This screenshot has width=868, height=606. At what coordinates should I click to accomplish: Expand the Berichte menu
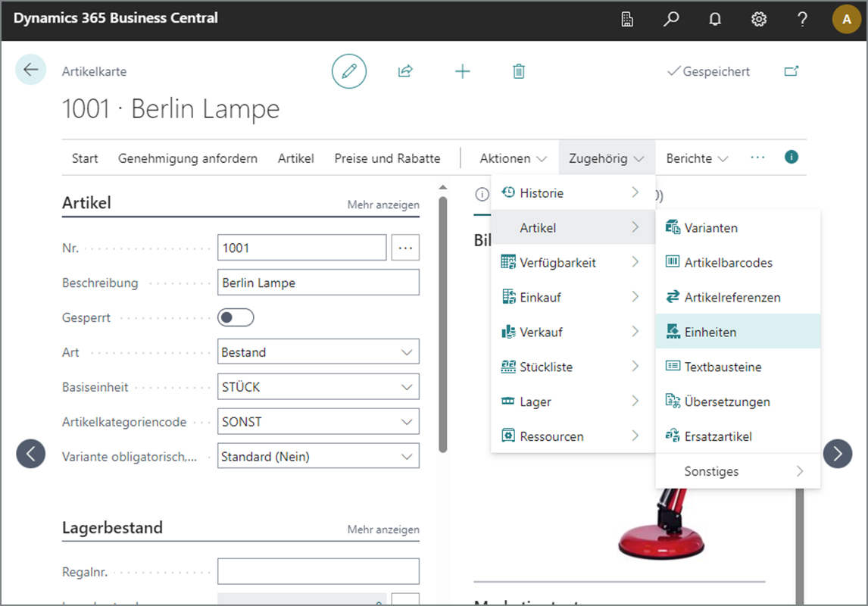pyautogui.click(x=697, y=158)
